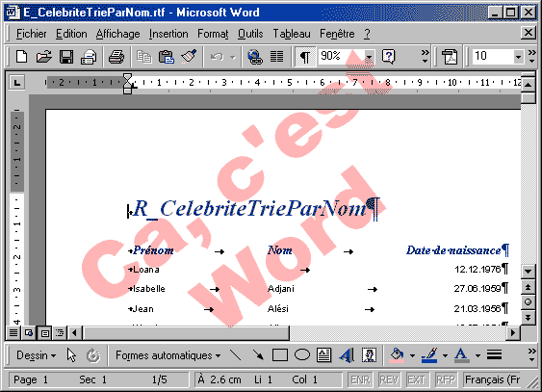
Task: Open the Outils menu
Action: coord(250,34)
